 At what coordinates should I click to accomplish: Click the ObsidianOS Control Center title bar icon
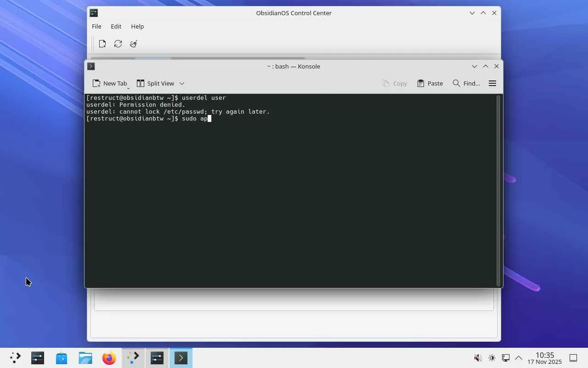(94, 13)
